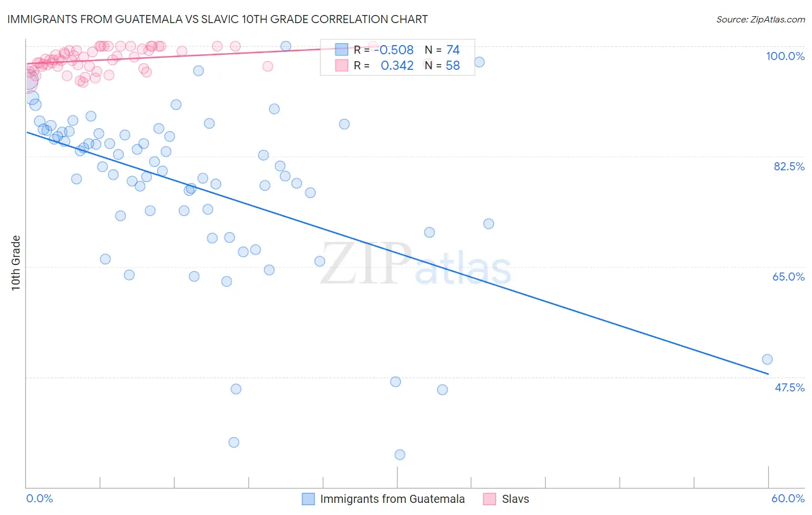
Task: Open the ZipAtlas.com source link
Action: click(x=761, y=19)
